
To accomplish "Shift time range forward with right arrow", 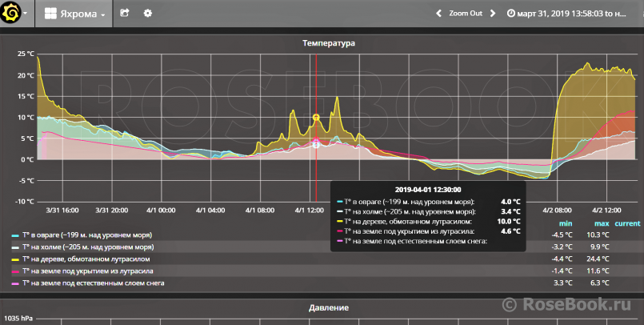I will [x=493, y=14].
